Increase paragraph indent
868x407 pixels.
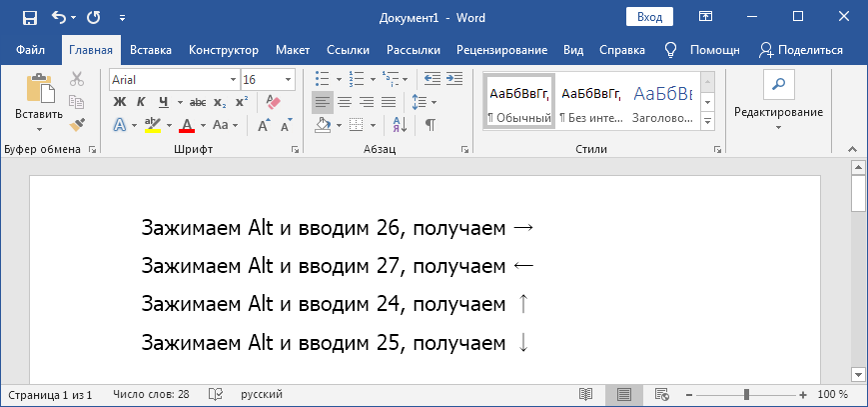(x=455, y=79)
